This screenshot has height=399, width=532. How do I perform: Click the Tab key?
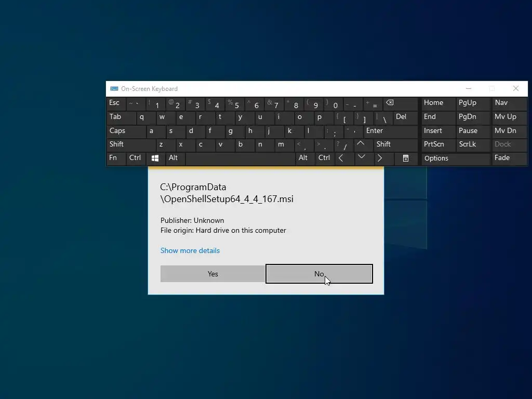coord(121,117)
